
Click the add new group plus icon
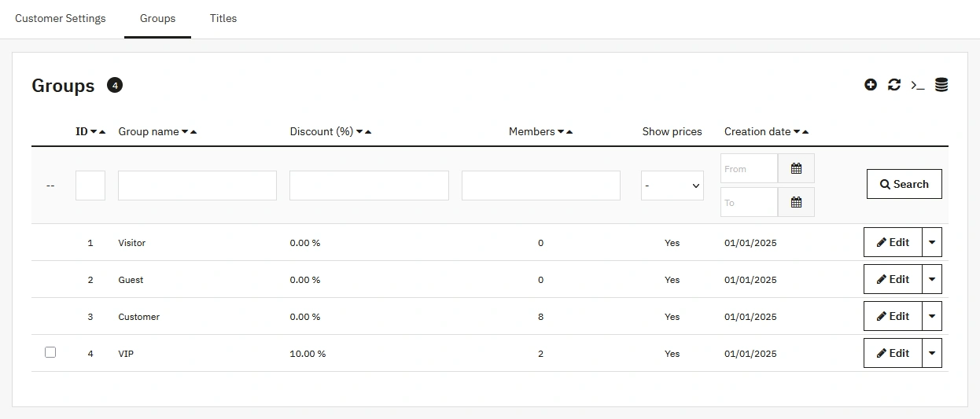[x=871, y=85]
